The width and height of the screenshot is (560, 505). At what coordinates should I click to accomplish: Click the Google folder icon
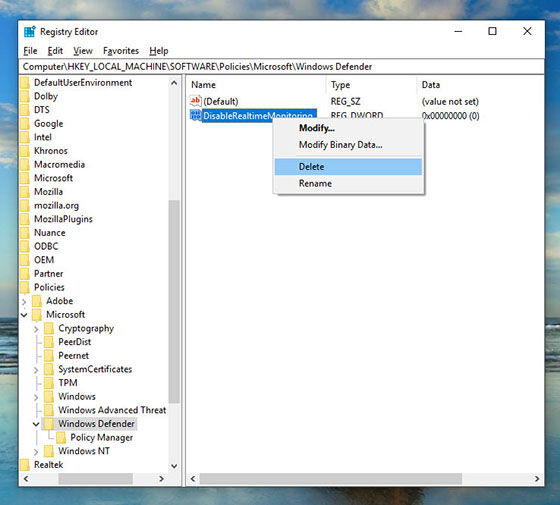pos(25,124)
